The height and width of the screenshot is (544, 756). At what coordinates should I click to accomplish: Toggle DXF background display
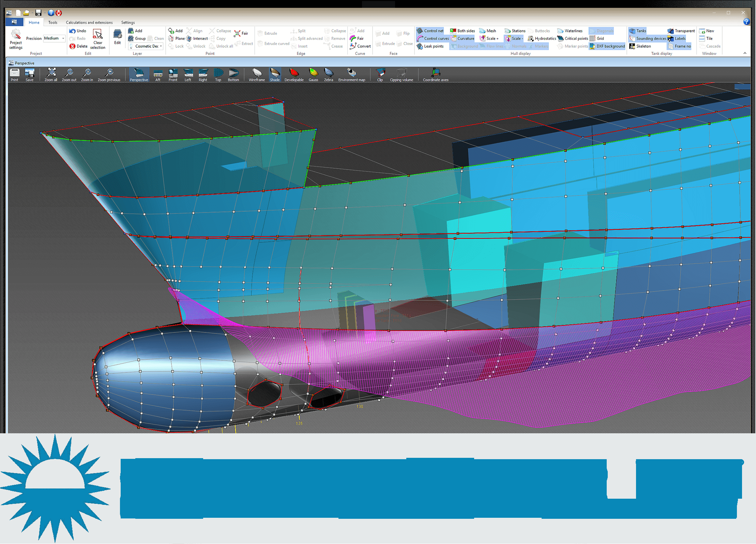click(607, 46)
